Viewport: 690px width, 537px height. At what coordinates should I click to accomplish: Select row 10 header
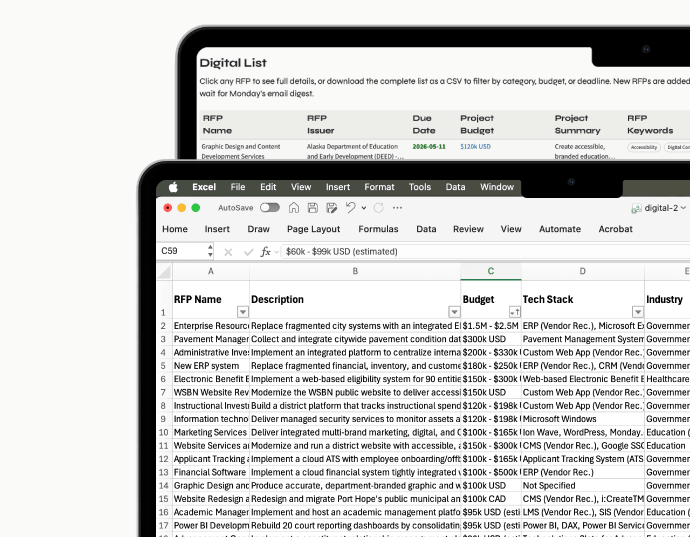(163, 433)
